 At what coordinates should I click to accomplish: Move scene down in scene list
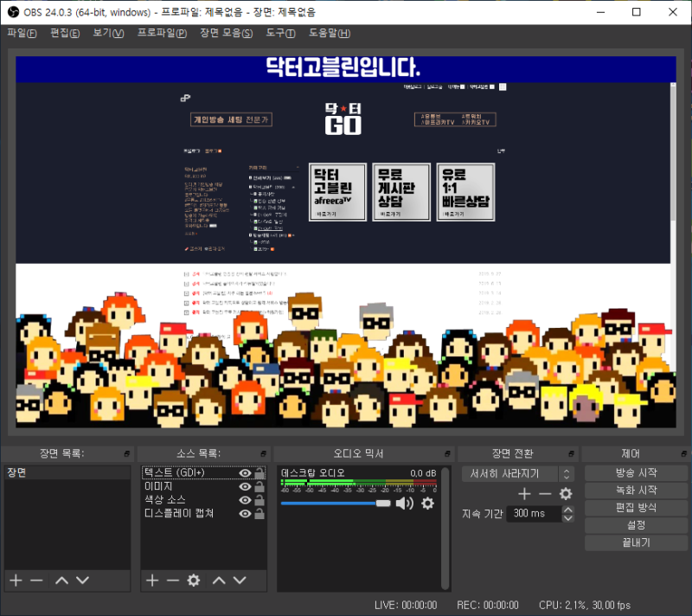[x=82, y=581]
